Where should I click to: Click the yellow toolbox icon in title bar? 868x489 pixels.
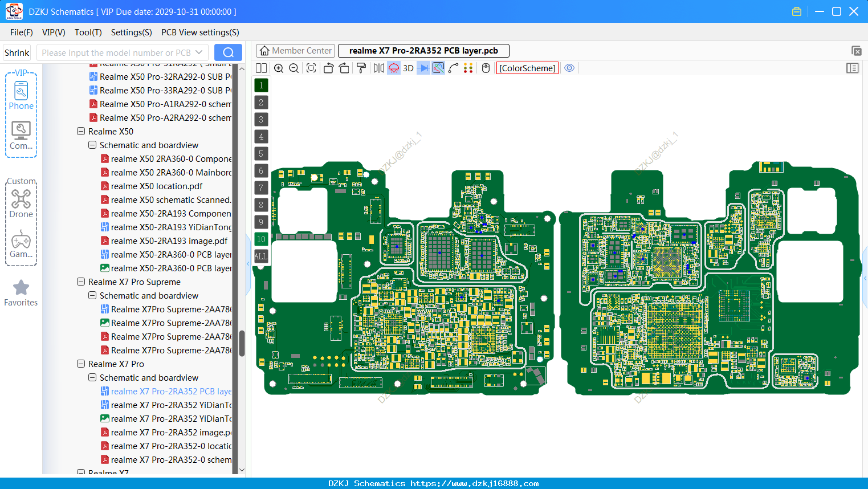point(797,11)
